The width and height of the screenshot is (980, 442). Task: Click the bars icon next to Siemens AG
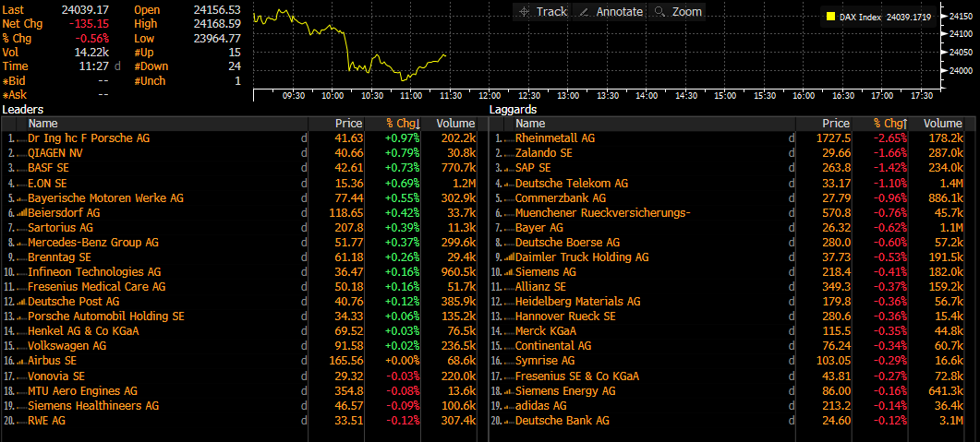click(509, 273)
